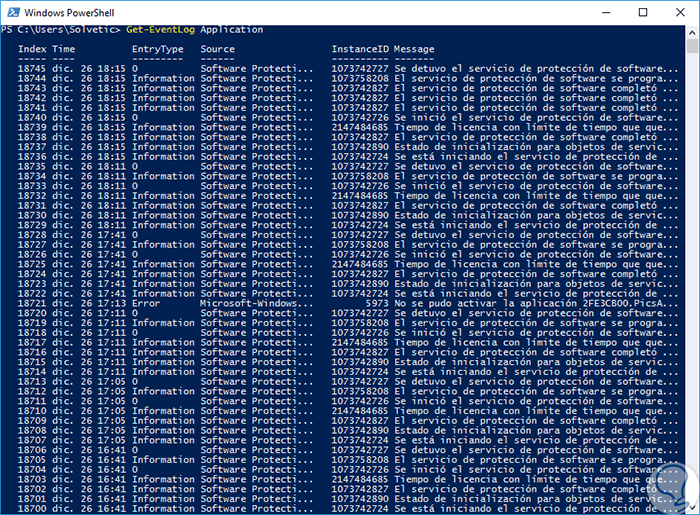700x515 pixels.
Task: Click the Windows PowerShell title text
Action: 69,12
